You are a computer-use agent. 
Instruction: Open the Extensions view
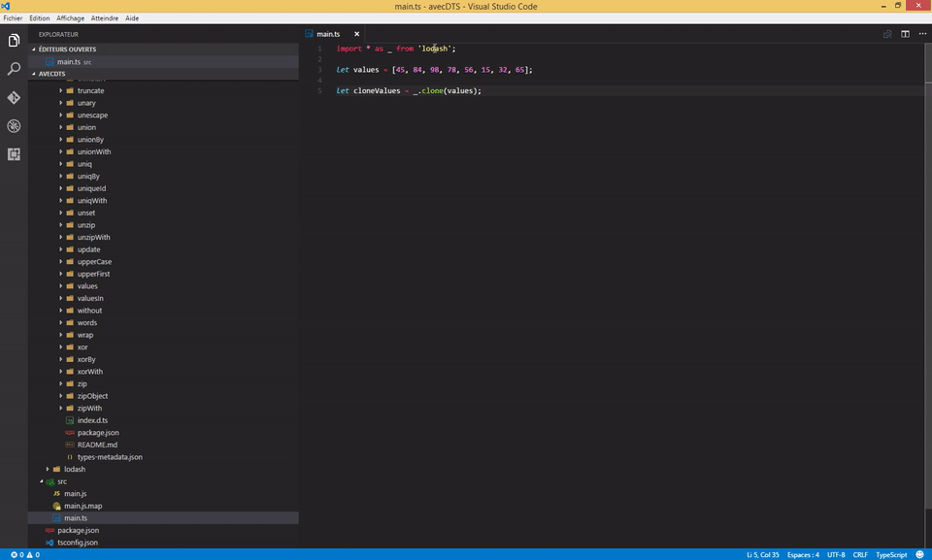[x=13, y=153]
